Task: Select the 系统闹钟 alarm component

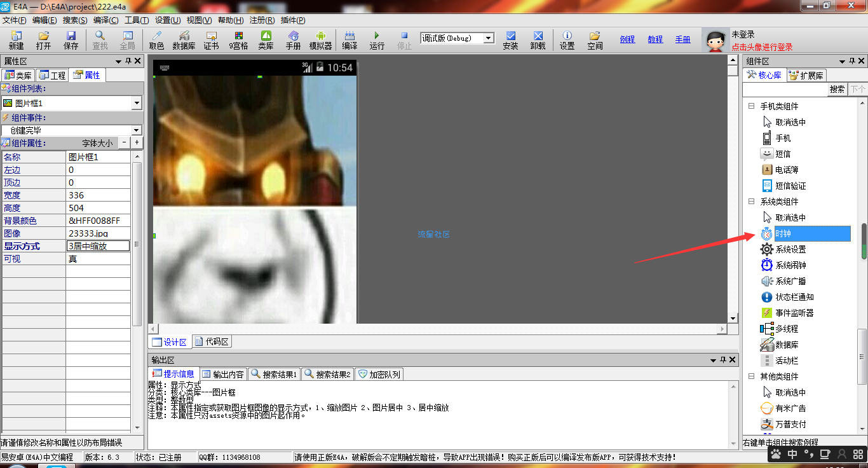Action: [783, 265]
